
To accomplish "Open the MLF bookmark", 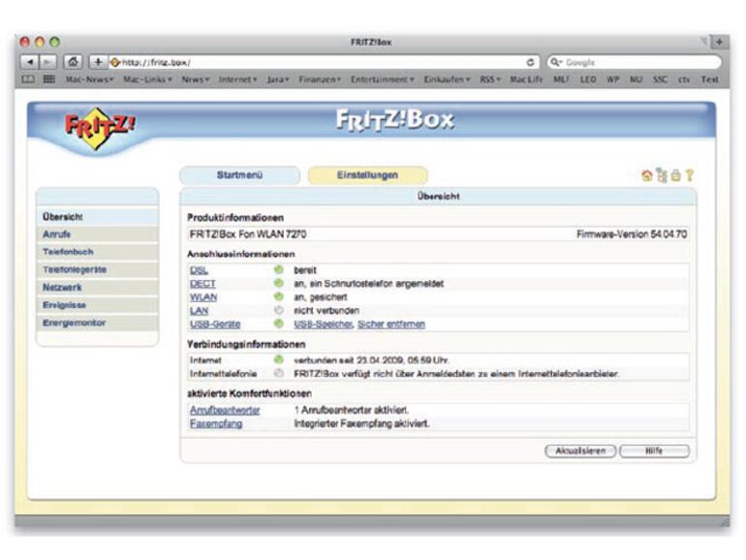I will tap(561, 79).
